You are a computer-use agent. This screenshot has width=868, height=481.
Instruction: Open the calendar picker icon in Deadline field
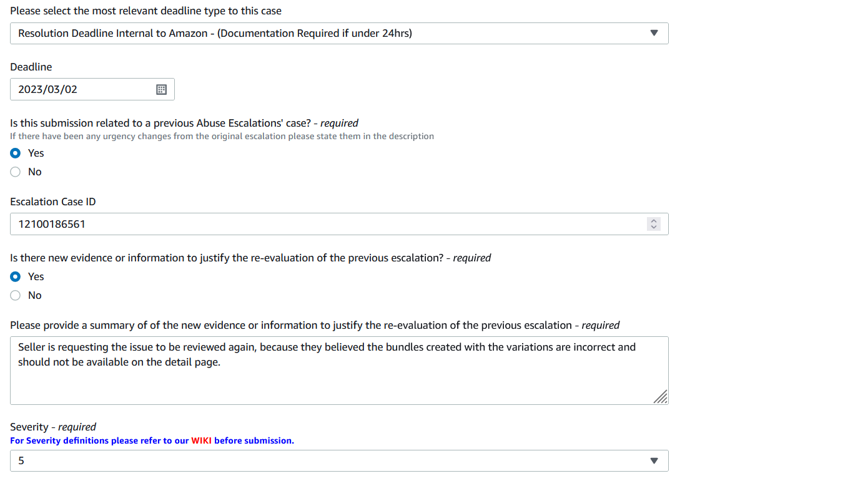coord(161,89)
